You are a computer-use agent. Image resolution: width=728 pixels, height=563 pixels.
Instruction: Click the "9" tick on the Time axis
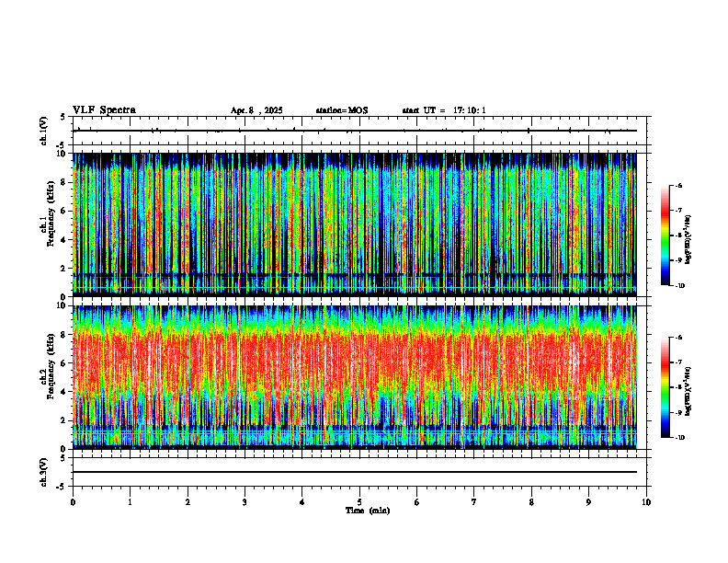[x=588, y=502]
